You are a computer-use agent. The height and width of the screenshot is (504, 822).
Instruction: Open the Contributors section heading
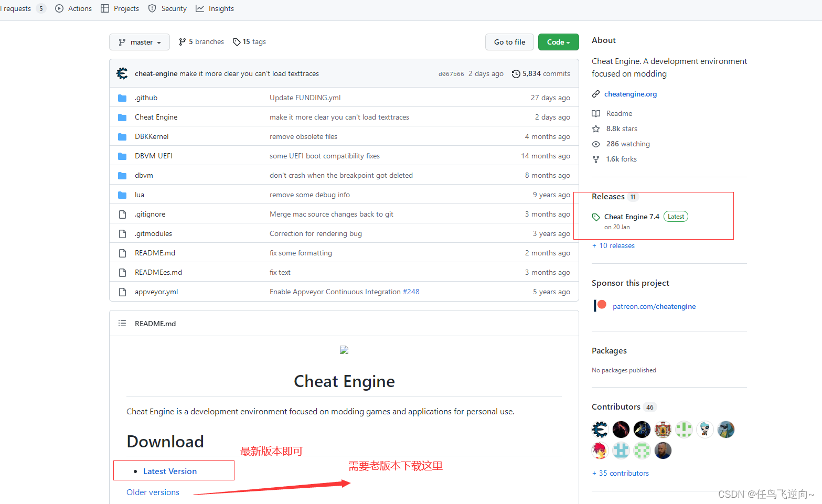pos(616,407)
